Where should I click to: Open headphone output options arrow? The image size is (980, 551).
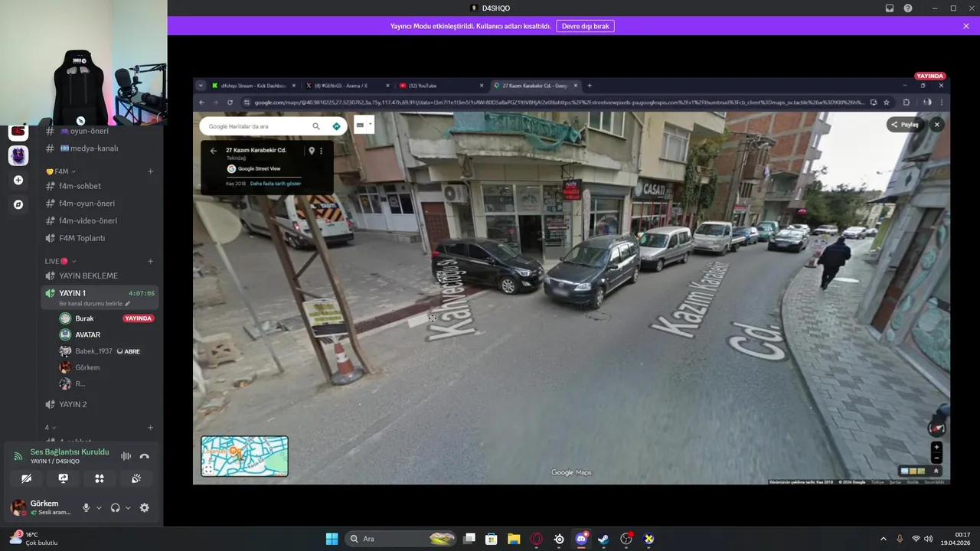128,507
